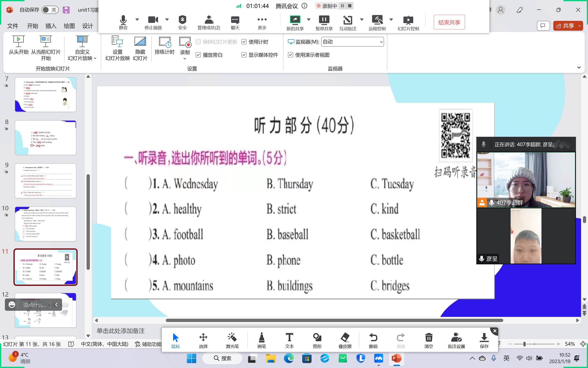This screenshot has width=588, height=368.
Task: Open remote control (远程控制)
Action: pyautogui.click(x=377, y=23)
